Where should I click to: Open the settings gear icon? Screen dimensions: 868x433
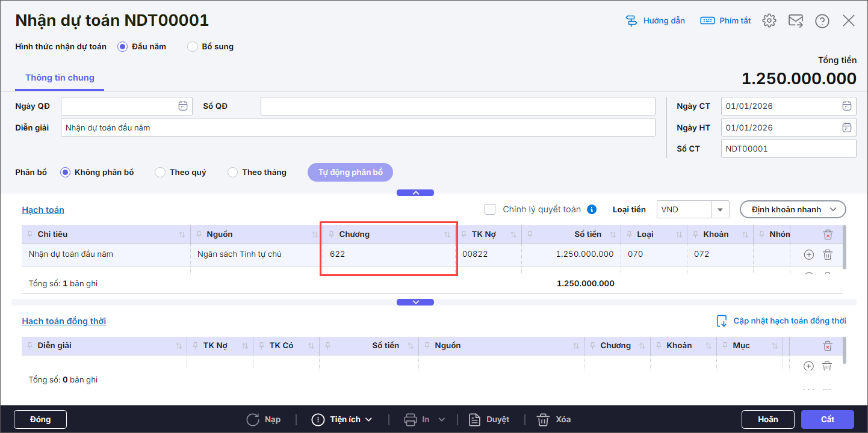click(x=769, y=21)
